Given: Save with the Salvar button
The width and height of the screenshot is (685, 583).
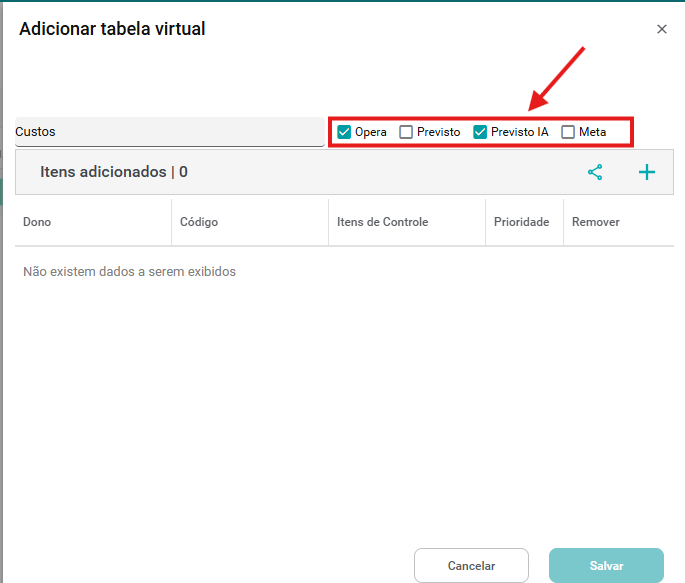Looking at the screenshot, I should (606, 566).
